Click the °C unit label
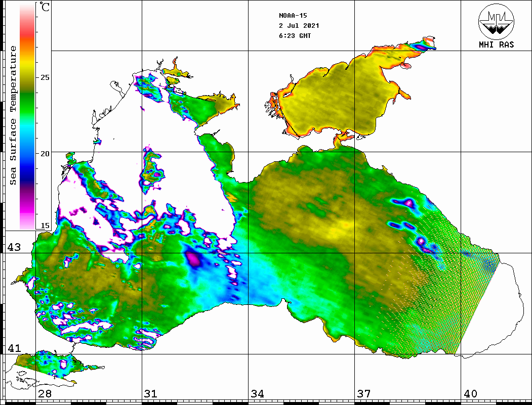 coord(44,7)
